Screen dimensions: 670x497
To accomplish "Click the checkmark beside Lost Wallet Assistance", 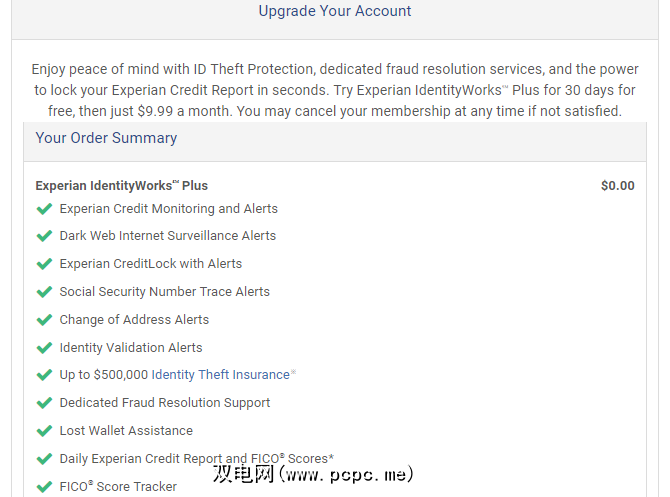I will coord(43,431).
